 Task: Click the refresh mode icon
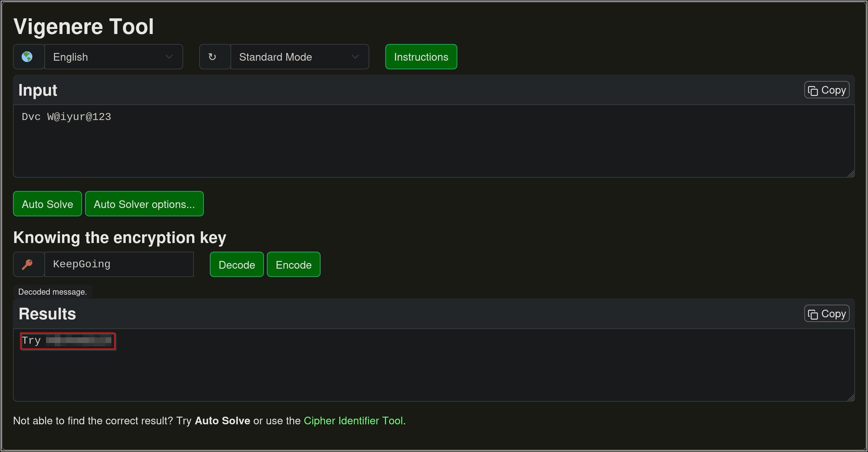tap(212, 57)
